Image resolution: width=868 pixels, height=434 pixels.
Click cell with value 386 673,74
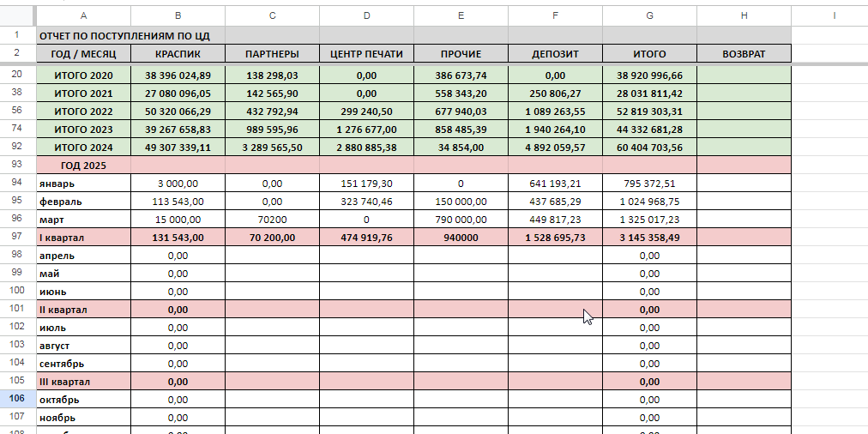461,75
